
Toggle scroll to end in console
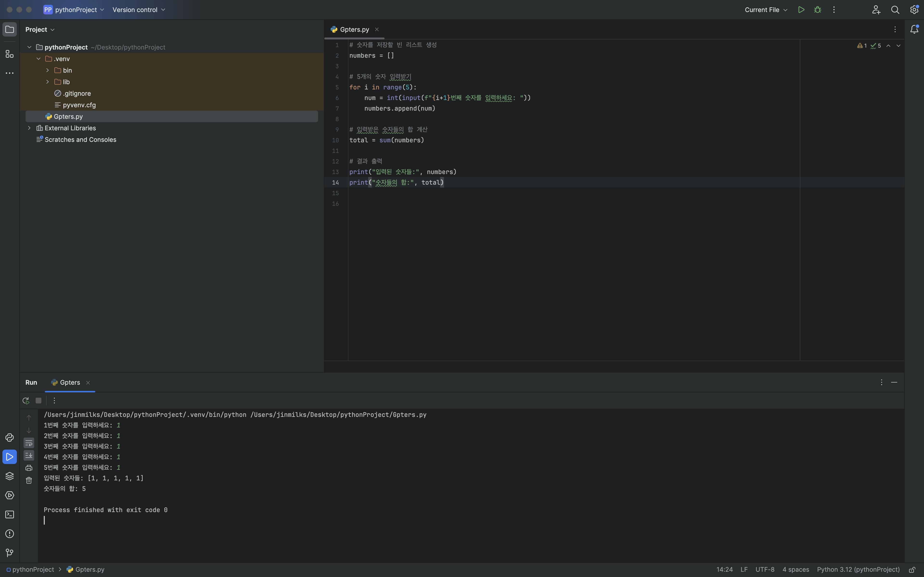point(29,455)
